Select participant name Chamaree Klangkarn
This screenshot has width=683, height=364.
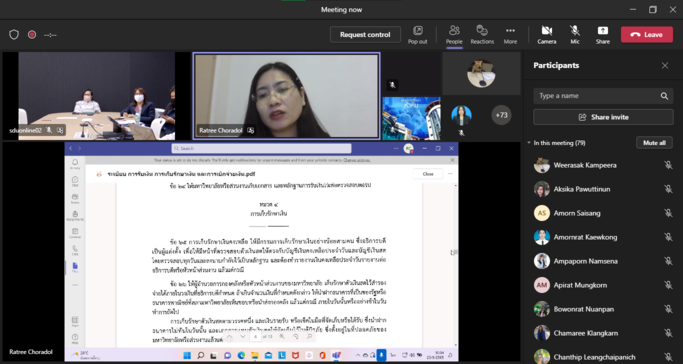pyautogui.click(x=585, y=333)
